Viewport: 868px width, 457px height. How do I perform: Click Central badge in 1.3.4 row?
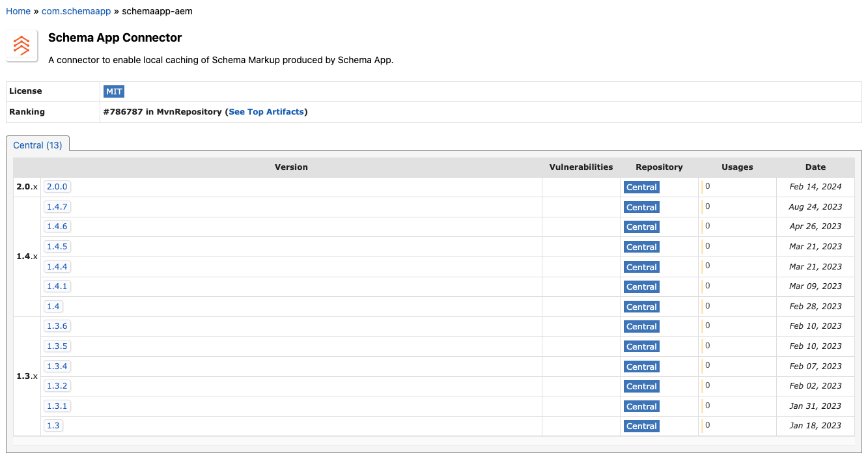click(x=641, y=367)
